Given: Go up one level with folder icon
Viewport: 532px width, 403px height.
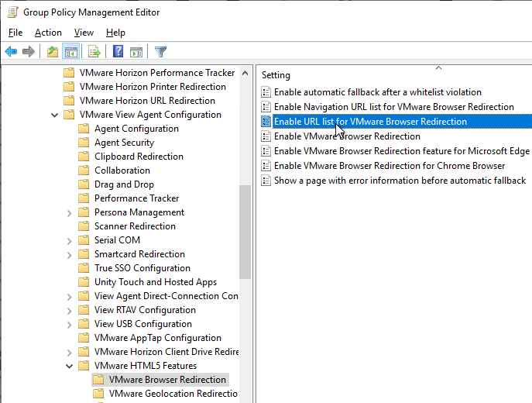Looking at the screenshot, I should coord(52,52).
